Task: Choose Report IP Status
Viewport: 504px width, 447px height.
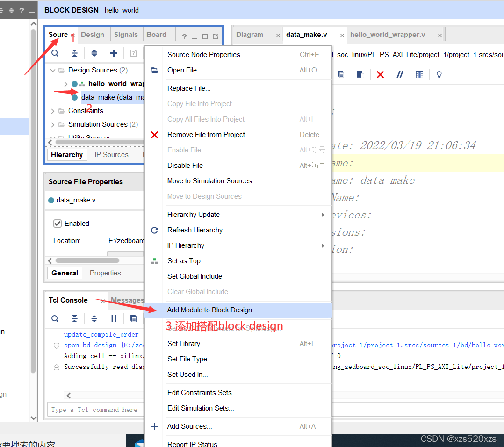Action: (x=238, y=443)
